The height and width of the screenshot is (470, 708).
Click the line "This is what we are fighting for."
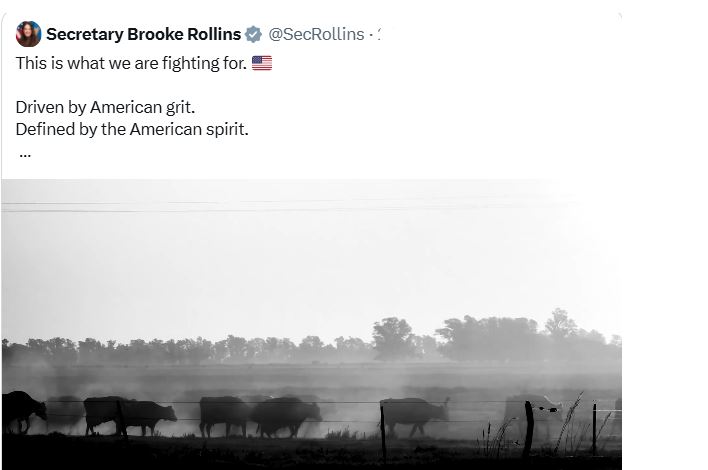tap(130, 63)
